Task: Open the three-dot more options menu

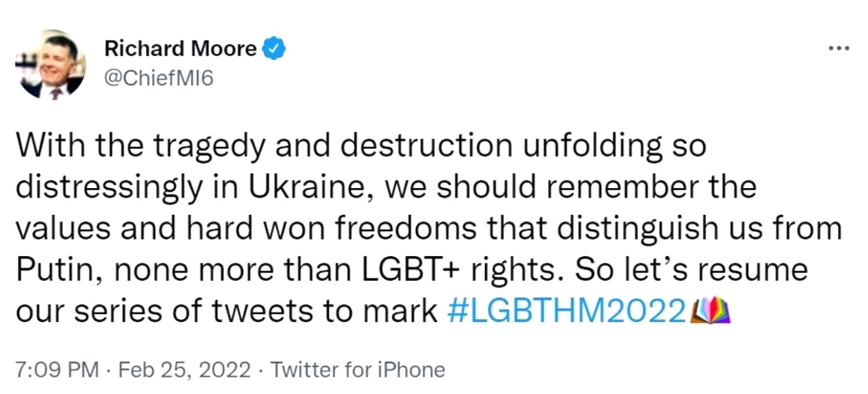Action: coord(839,49)
